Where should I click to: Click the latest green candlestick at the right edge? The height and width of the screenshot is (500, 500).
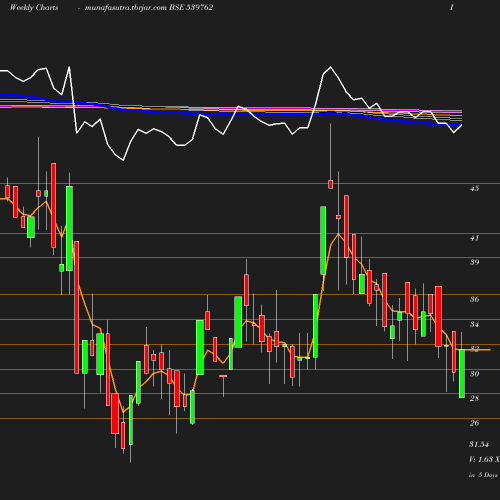click(462, 373)
